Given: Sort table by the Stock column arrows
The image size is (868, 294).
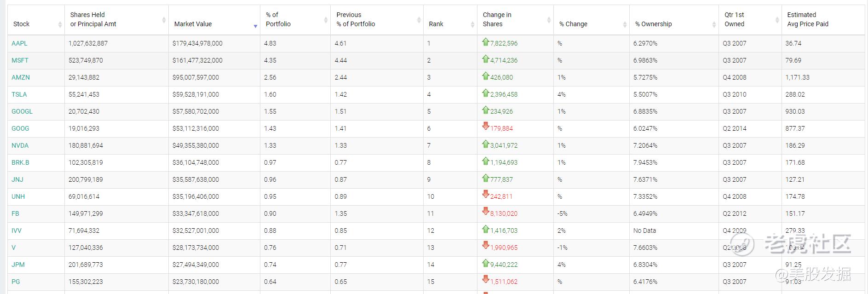Looking at the screenshot, I should click(60, 24).
